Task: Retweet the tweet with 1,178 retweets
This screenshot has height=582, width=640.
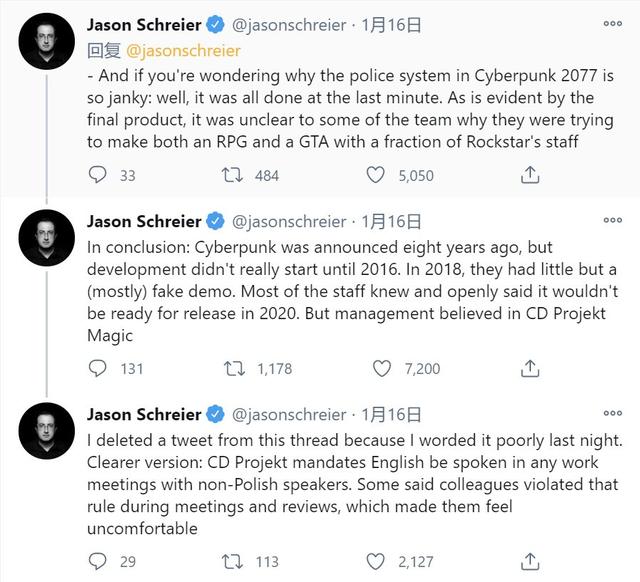Action: 234,368
